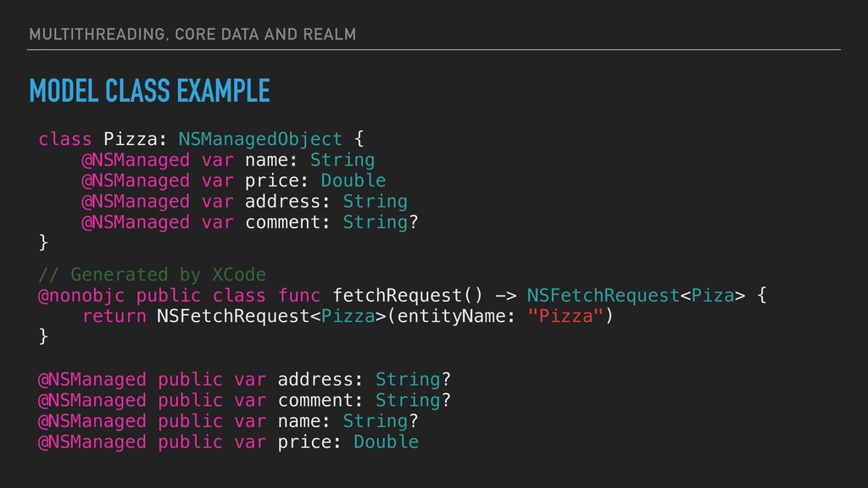The height and width of the screenshot is (488, 868).
Task: Click the '@nonobjc' attribute keyword
Action: coord(81,296)
